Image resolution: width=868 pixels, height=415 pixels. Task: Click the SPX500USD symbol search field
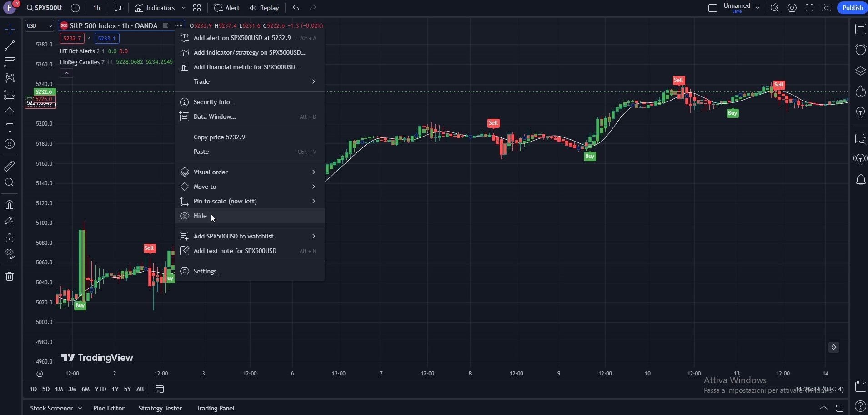click(x=45, y=8)
